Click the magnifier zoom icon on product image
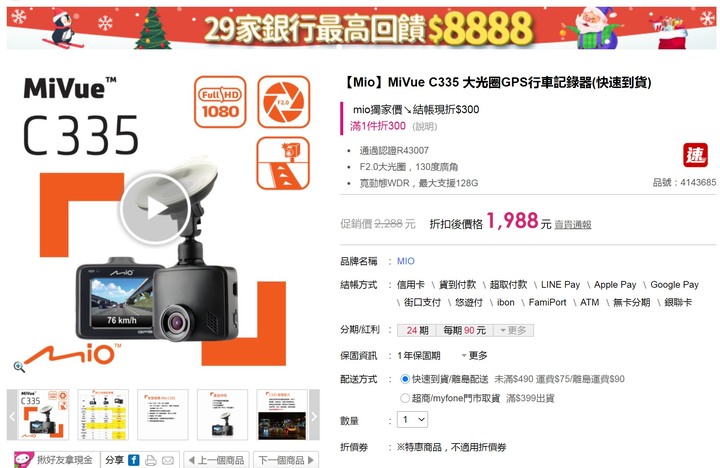 pos(19,367)
